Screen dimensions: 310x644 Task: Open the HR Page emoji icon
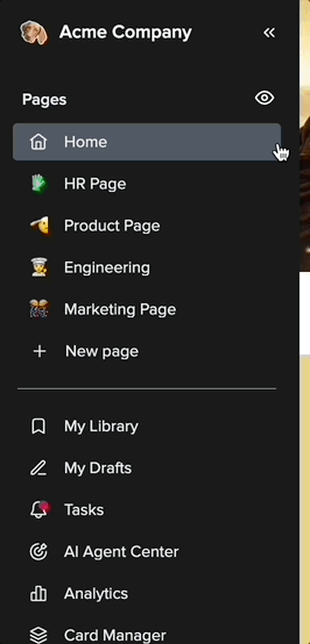[x=39, y=184]
